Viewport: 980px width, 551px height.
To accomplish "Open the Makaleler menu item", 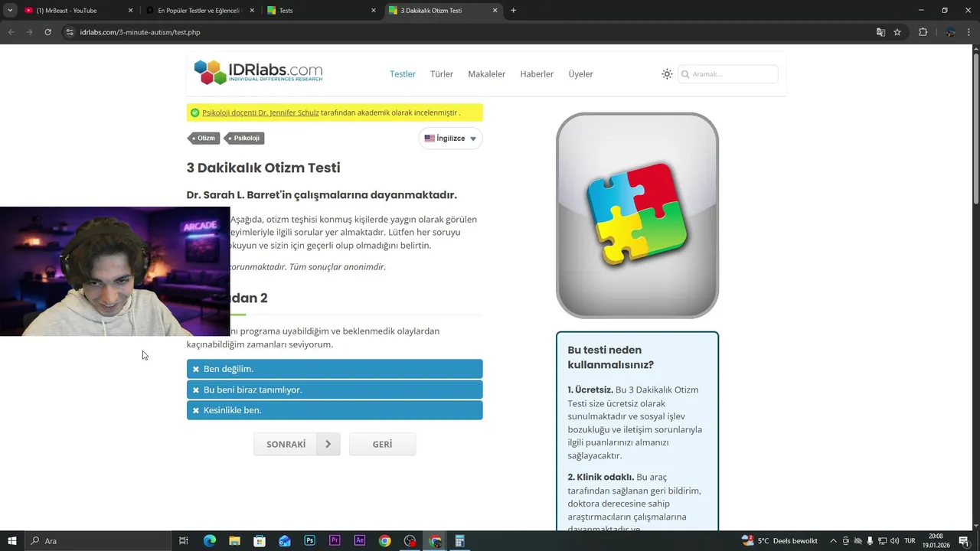I will pyautogui.click(x=487, y=74).
